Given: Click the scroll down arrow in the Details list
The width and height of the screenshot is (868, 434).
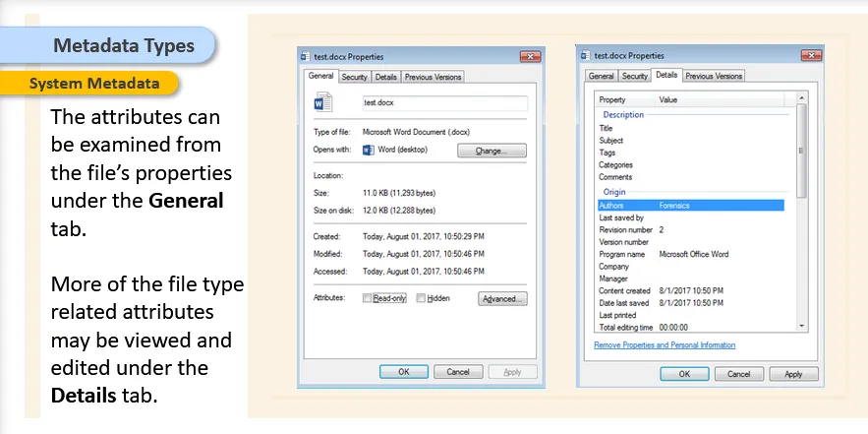Looking at the screenshot, I should click(801, 325).
